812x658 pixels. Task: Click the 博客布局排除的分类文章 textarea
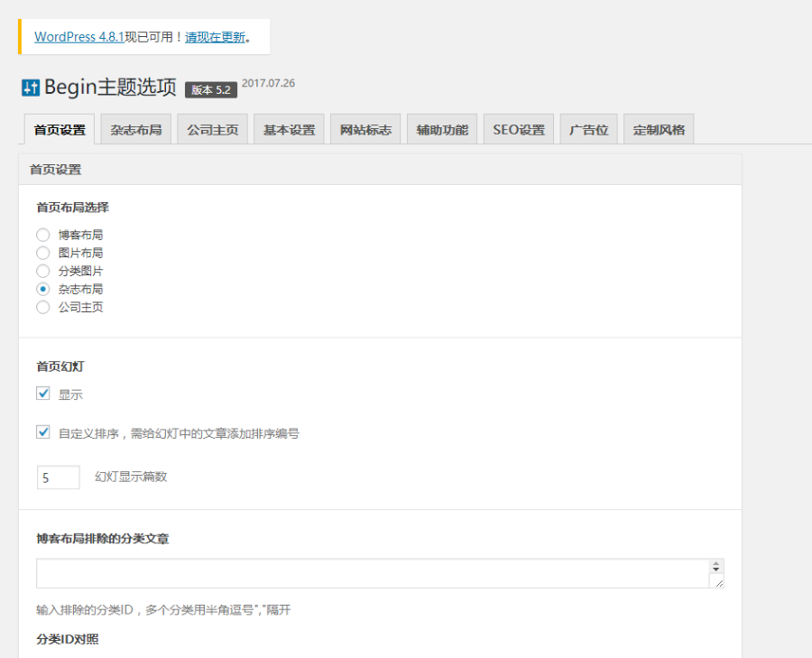tap(380, 573)
